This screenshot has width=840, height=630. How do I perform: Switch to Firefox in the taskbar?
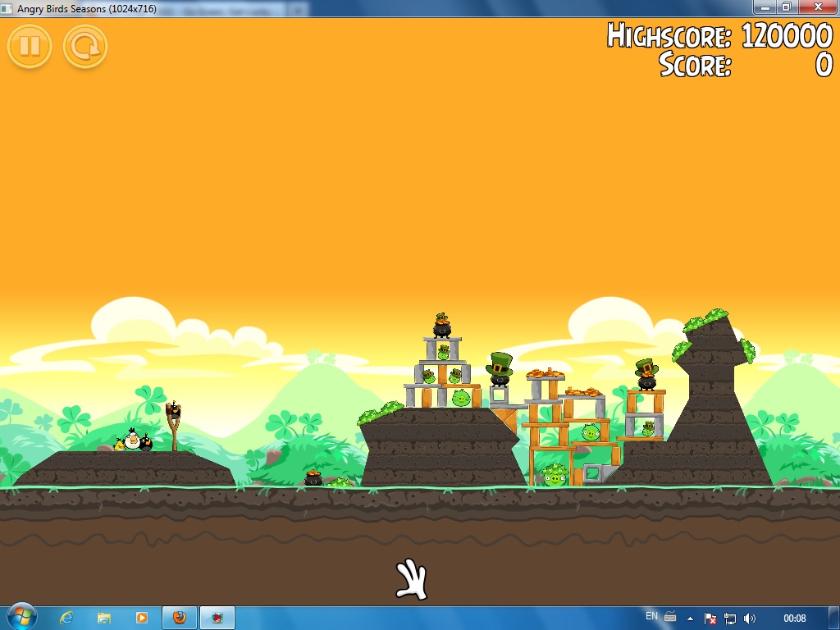pyautogui.click(x=180, y=617)
